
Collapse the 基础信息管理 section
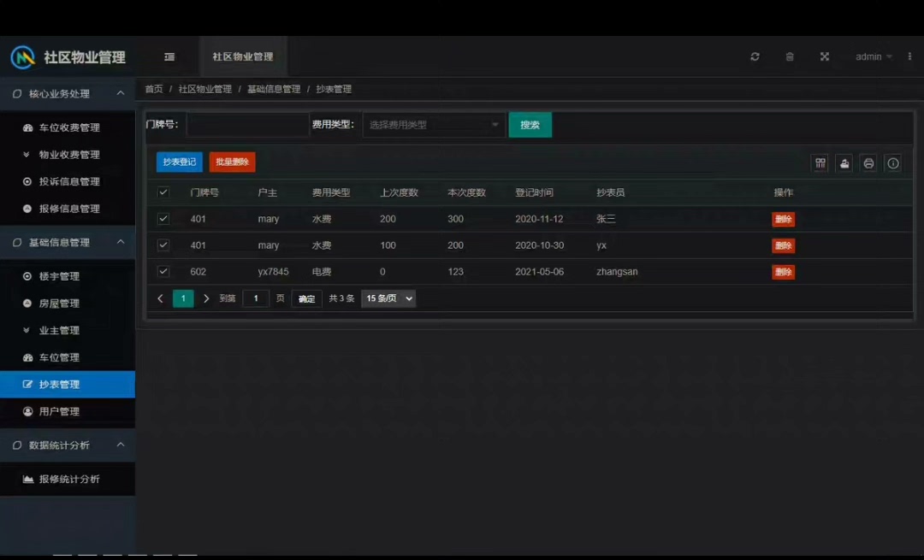(x=68, y=242)
